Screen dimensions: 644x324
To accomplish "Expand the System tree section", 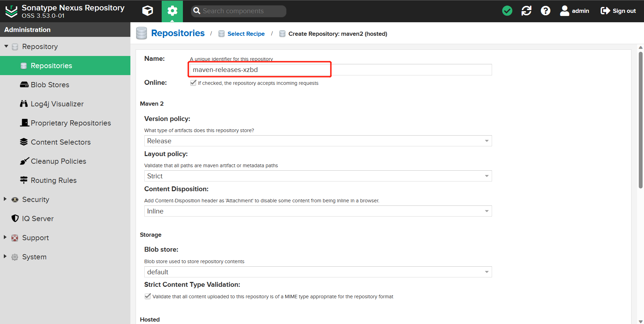I will pyautogui.click(x=5, y=256).
